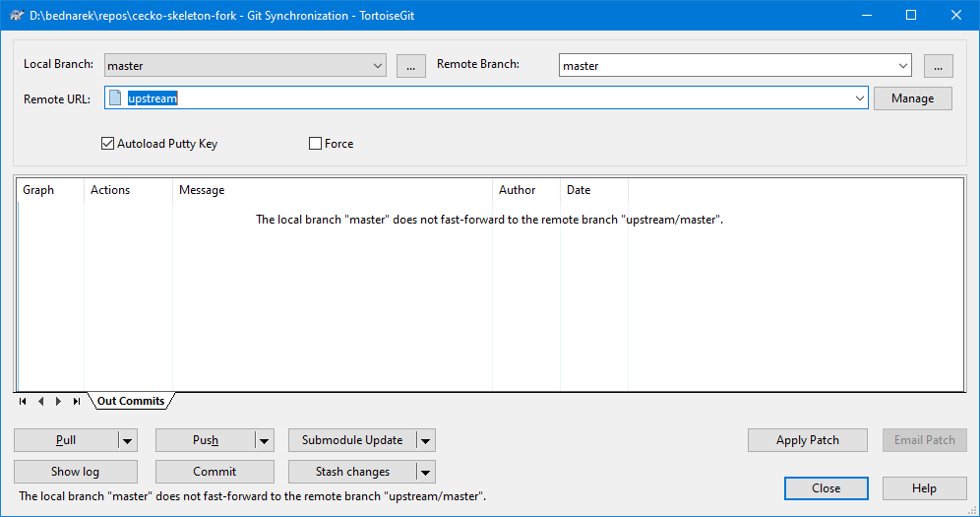Open the Stash changes dropdown arrow
The image size is (980, 517).
click(x=426, y=472)
